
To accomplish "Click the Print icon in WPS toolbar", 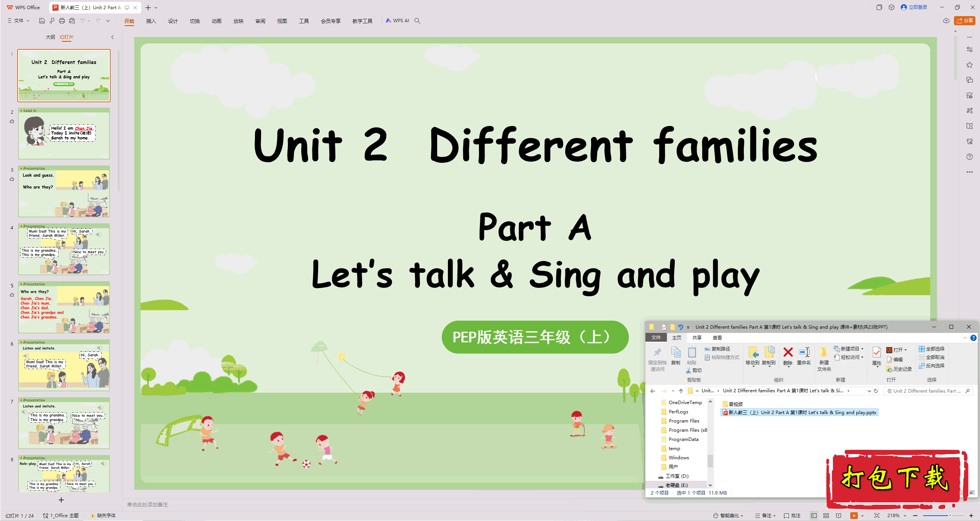I will (62, 21).
